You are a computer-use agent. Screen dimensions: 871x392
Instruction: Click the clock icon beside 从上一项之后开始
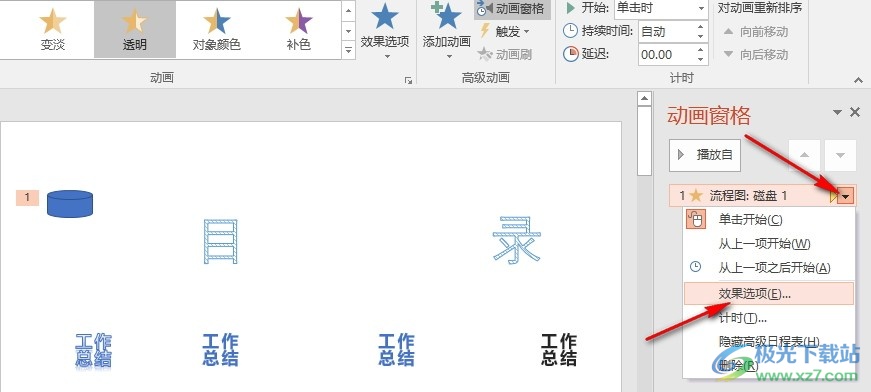pyautogui.click(x=695, y=267)
